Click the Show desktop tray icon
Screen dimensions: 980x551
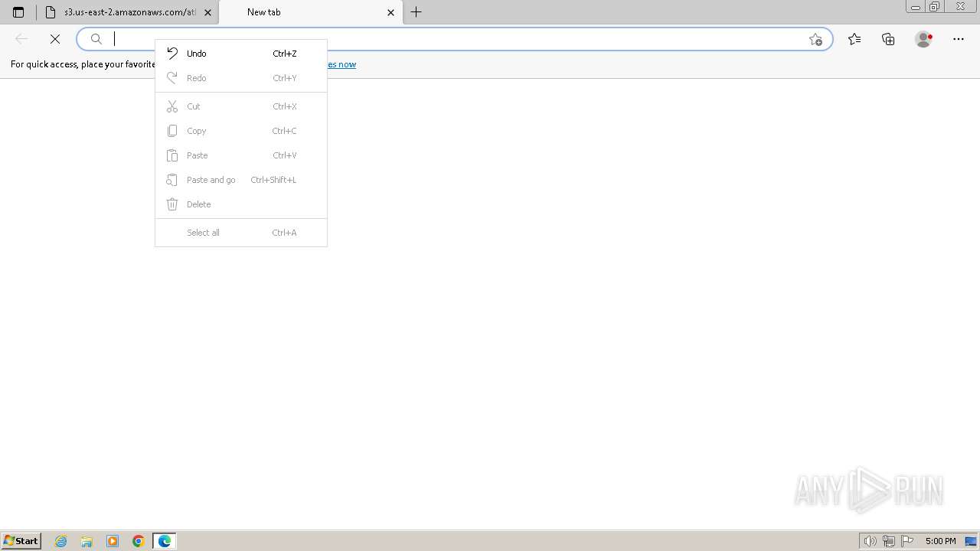pos(971,541)
